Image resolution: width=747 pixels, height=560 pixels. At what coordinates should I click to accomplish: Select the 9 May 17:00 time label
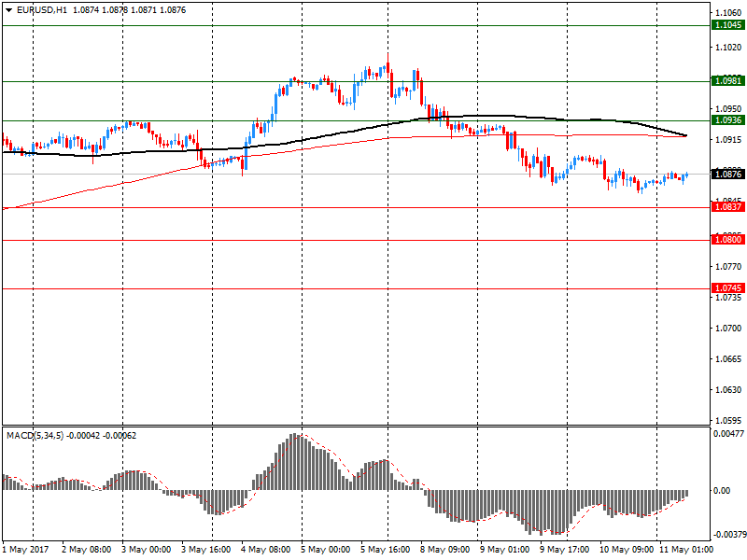tap(565, 550)
